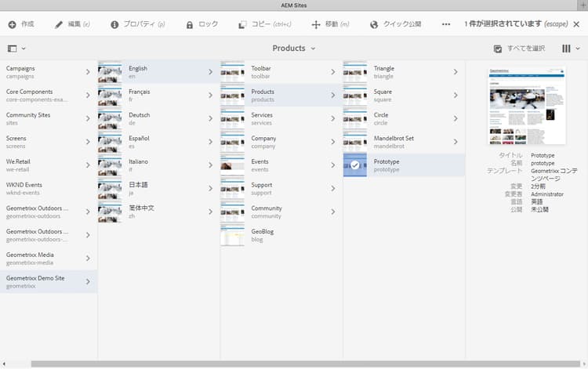The image size is (588, 369).
Task: Click the Quick Publish globe icon
Action: pyautogui.click(x=374, y=25)
